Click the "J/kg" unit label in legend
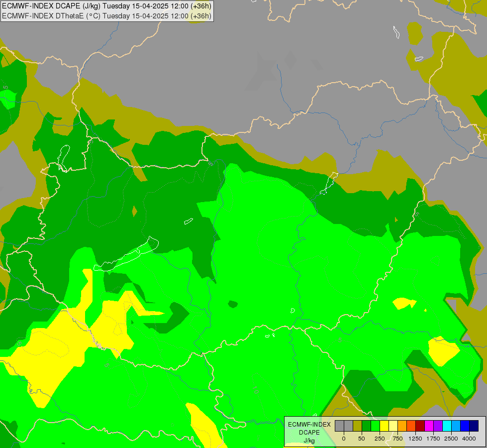Screen dimensions: 487x448 click(x=309, y=441)
